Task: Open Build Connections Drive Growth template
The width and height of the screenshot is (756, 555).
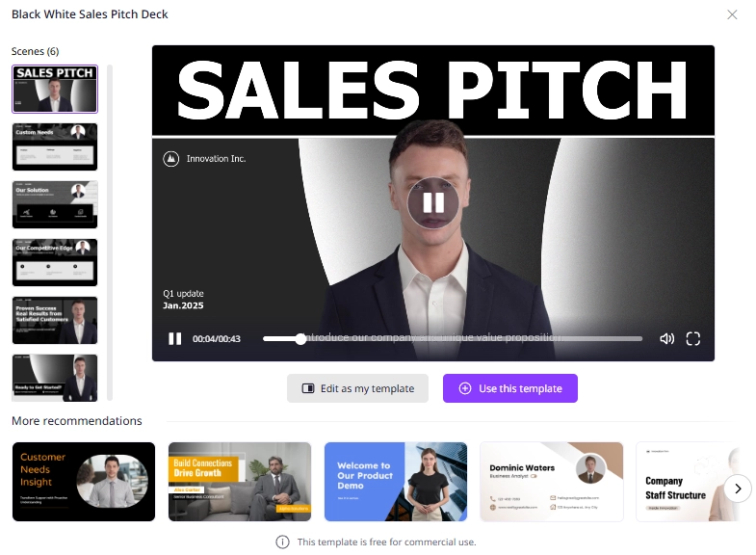Action: pos(240,482)
